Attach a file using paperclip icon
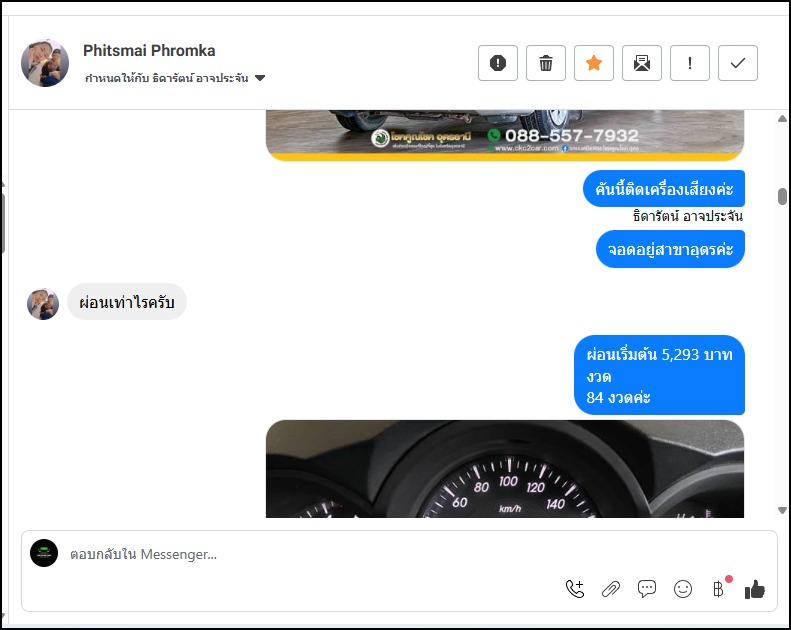791x630 pixels. [x=611, y=589]
